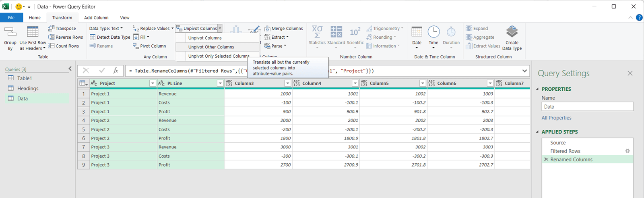The height and width of the screenshot is (198, 644).
Task: Click the Count Rows icon
Action: pos(51,46)
